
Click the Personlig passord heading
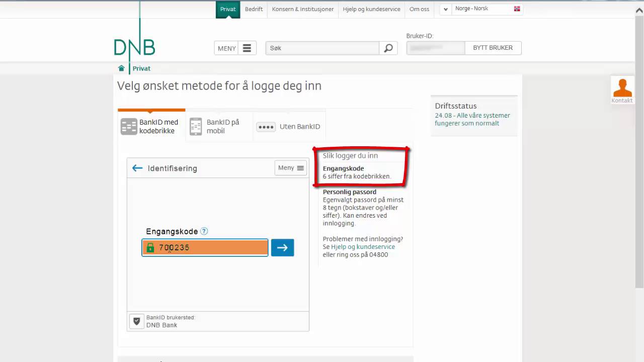pyautogui.click(x=350, y=192)
